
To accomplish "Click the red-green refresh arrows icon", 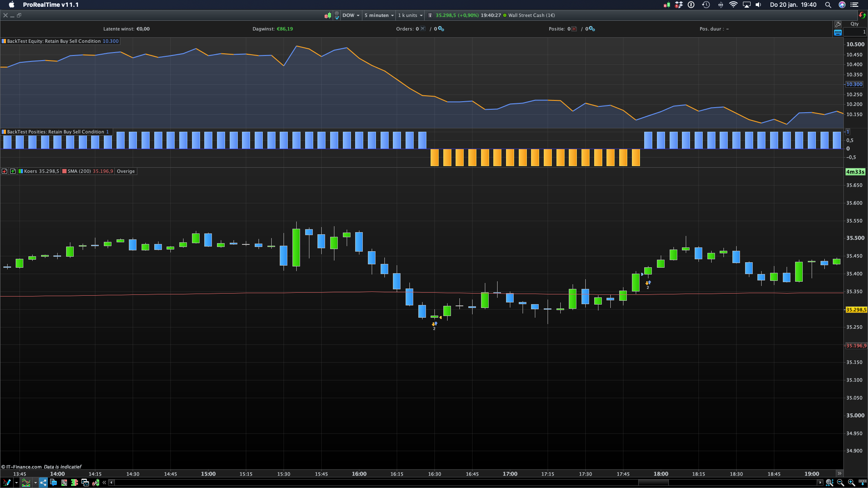I will coord(862,15).
